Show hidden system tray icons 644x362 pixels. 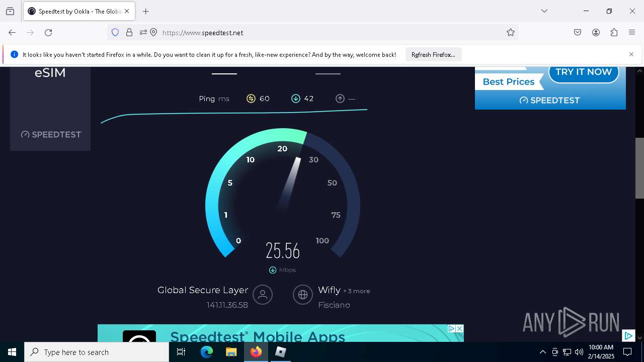point(542,352)
